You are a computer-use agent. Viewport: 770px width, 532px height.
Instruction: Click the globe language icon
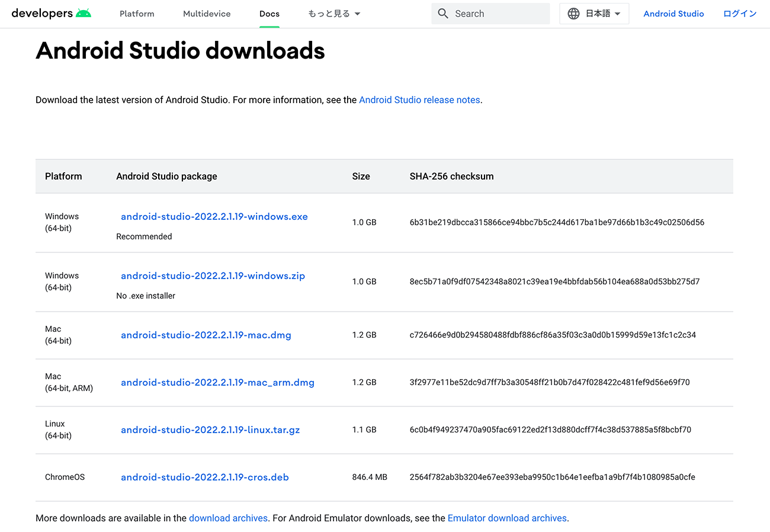click(573, 14)
